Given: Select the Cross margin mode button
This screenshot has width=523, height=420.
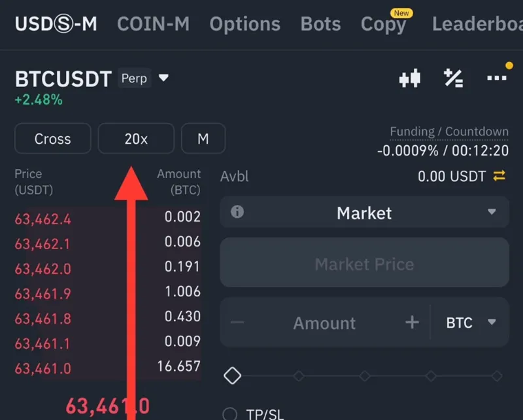Looking at the screenshot, I should [x=52, y=139].
